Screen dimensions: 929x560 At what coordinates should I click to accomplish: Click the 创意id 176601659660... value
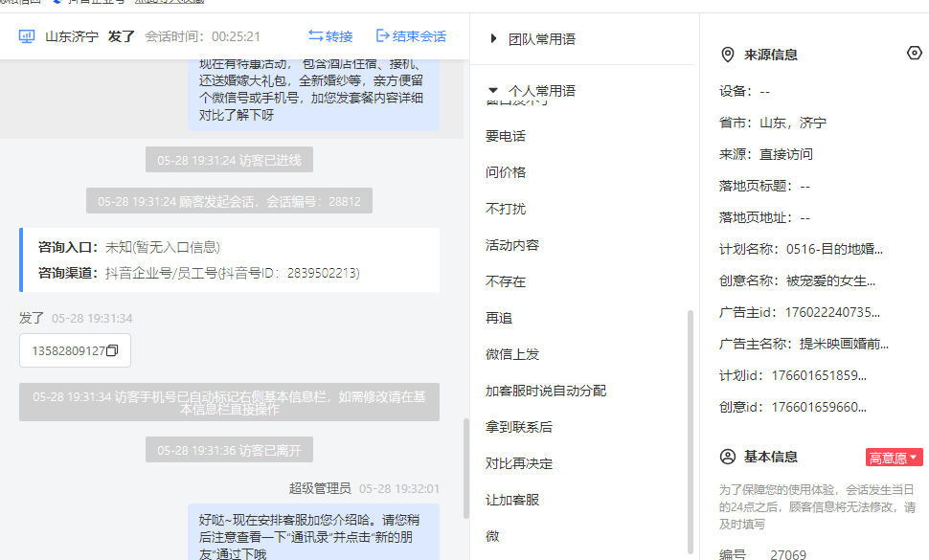point(820,407)
